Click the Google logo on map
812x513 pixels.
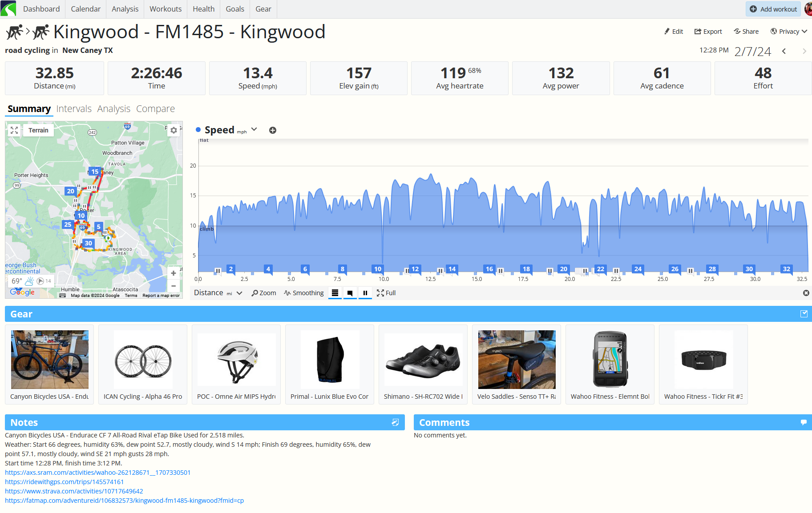[x=22, y=292]
